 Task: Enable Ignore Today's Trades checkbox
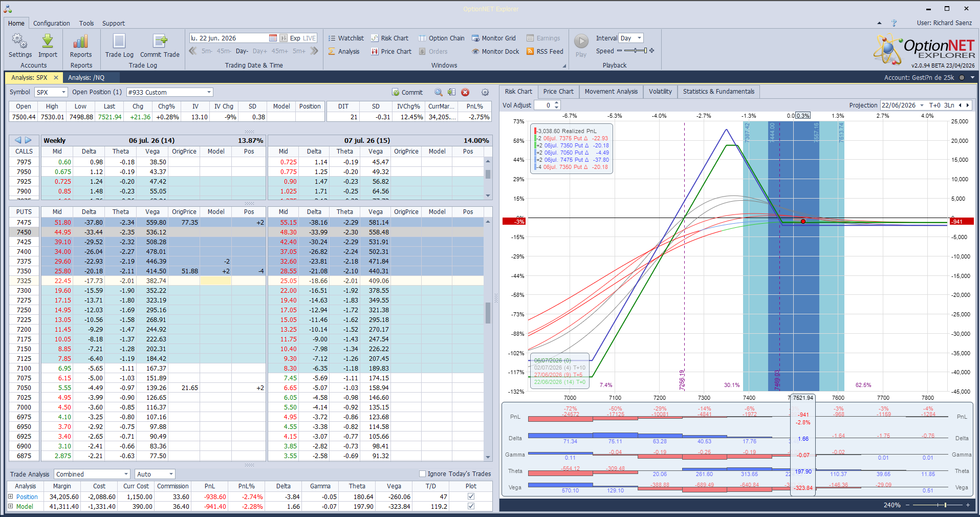click(x=422, y=474)
